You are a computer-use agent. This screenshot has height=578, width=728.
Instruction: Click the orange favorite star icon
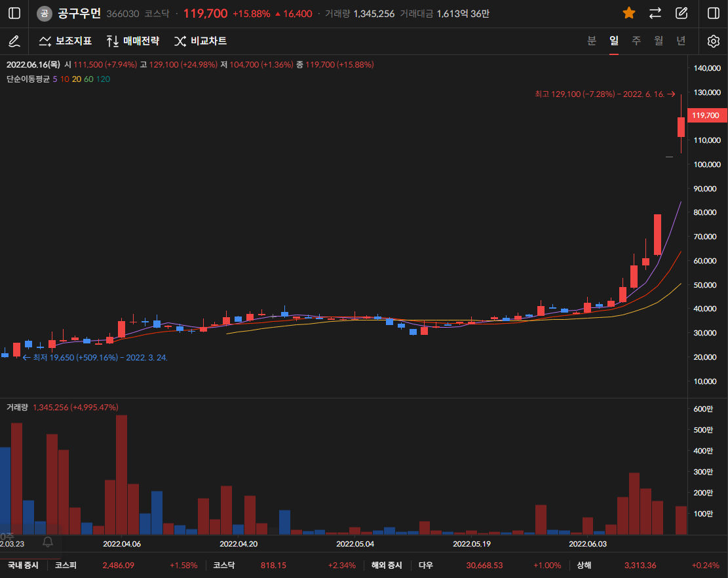tap(629, 14)
